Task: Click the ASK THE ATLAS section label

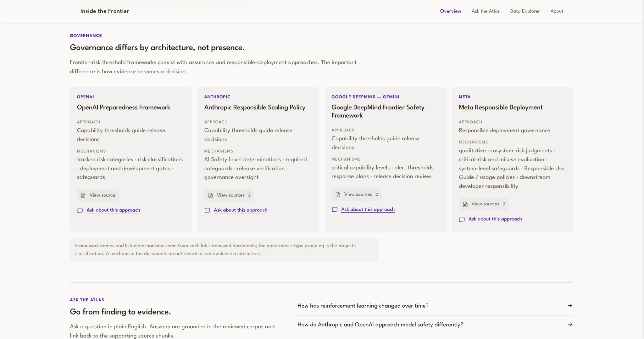Action: tap(87, 300)
